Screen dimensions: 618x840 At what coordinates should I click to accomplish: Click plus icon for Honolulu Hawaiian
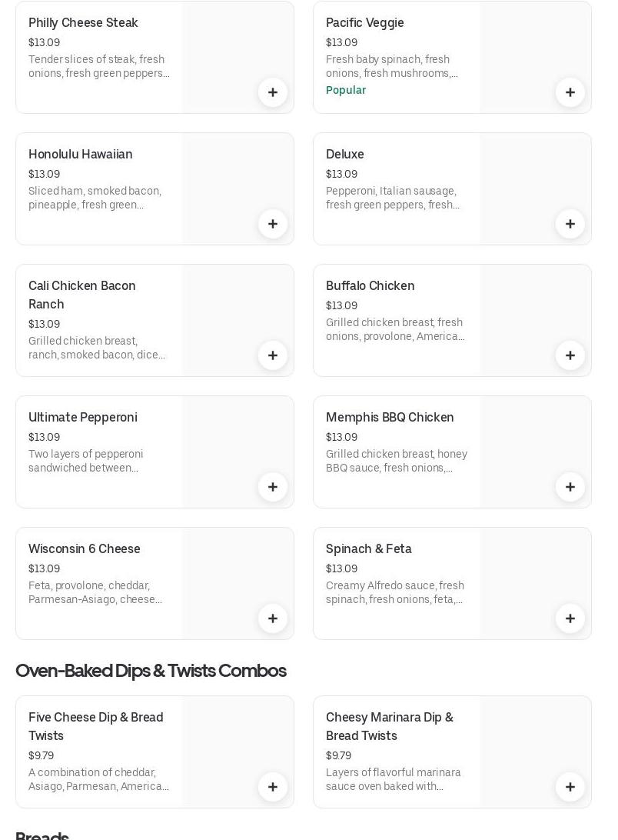pyautogui.click(x=273, y=224)
